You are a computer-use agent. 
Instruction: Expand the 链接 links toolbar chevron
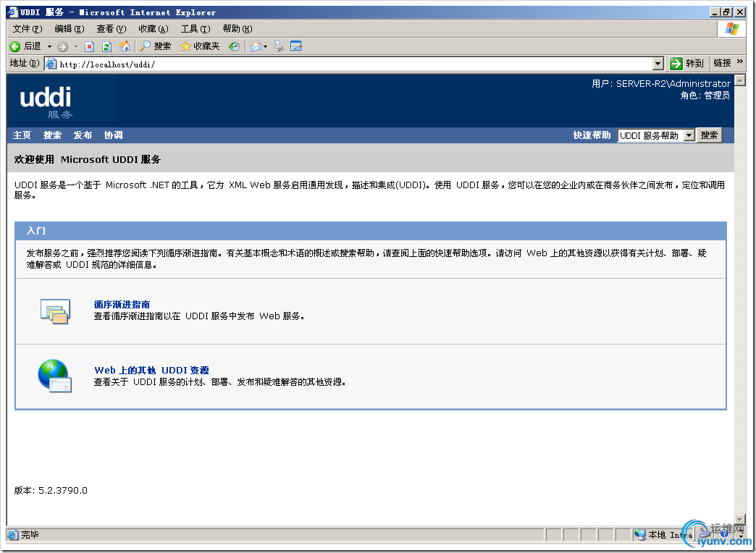740,62
